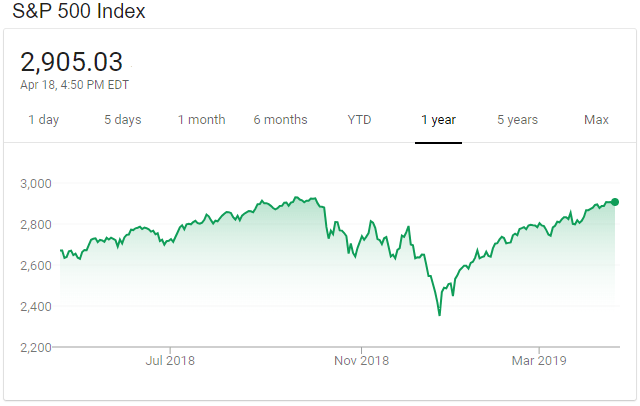
Task: Click the active 1 year tab
Action: (x=438, y=120)
